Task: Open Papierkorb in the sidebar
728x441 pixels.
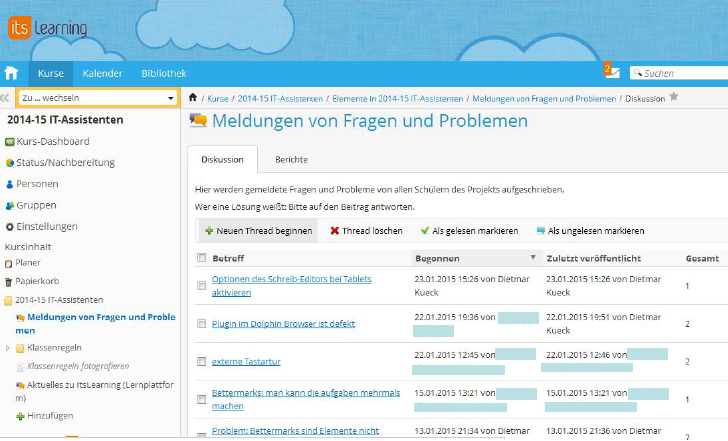Action: click(36, 281)
